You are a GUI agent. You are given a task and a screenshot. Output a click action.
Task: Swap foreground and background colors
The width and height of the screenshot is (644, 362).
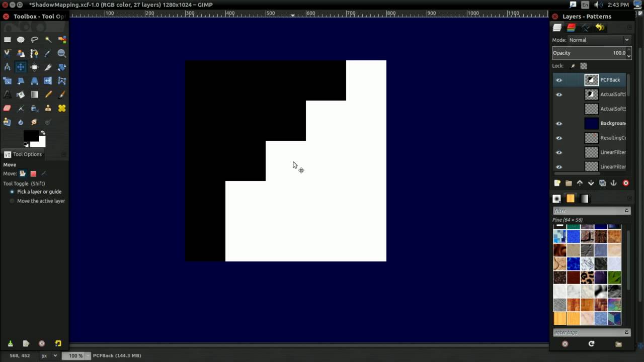(x=43, y=133)
